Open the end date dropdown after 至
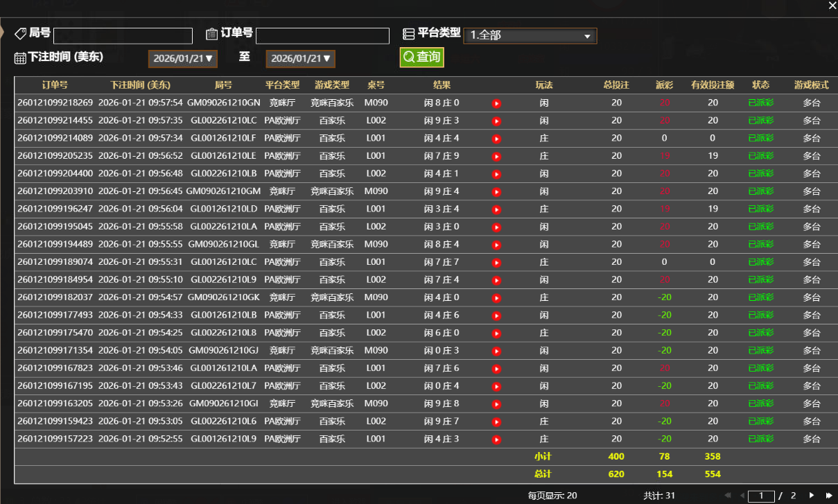 pyautogui.click(x=300, y=59)
